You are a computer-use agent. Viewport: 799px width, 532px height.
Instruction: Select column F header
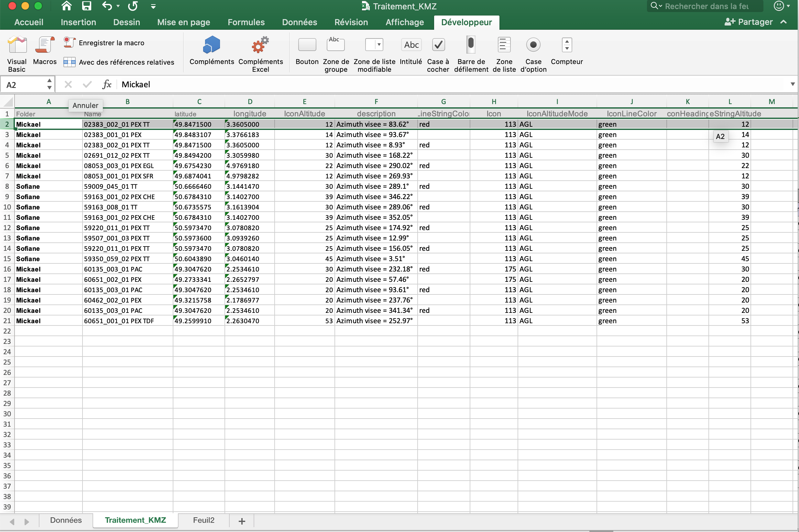point(376,101)
